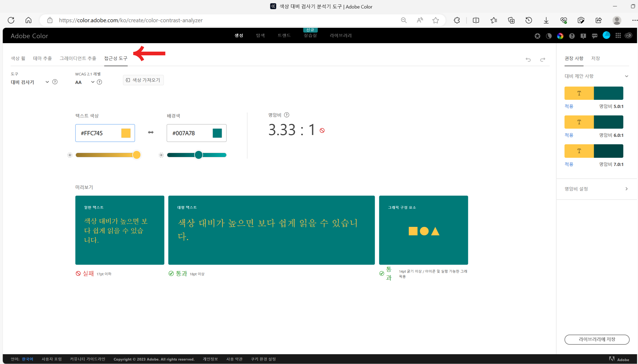Open the browser share icon
This screenshot has width=638, height=364.
pyautogui.click(x=599, y=20)
